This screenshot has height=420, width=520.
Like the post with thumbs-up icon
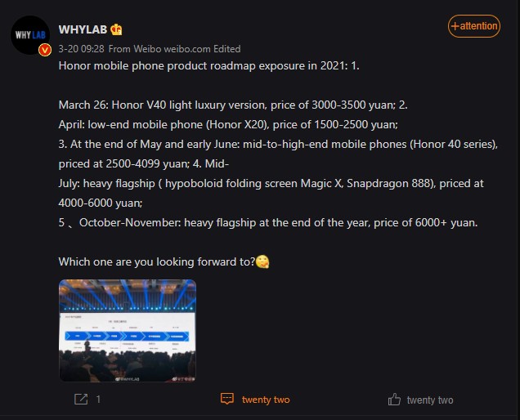tap(394, 400)
